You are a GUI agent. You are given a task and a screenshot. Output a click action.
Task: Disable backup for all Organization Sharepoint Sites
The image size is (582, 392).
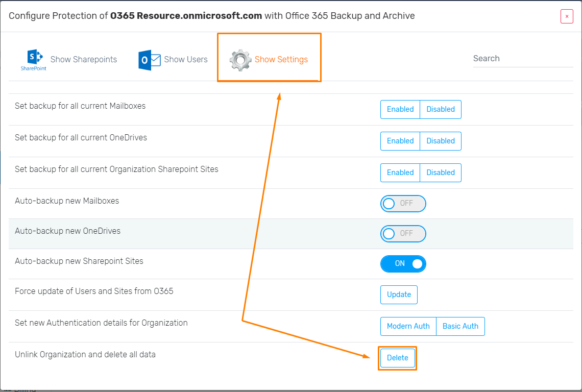[x=441, y=173]
